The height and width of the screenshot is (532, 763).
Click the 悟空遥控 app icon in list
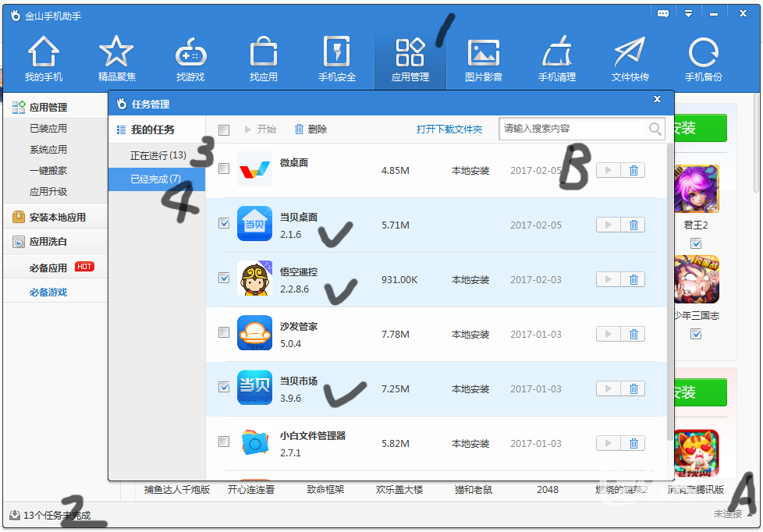coord(254,278)
